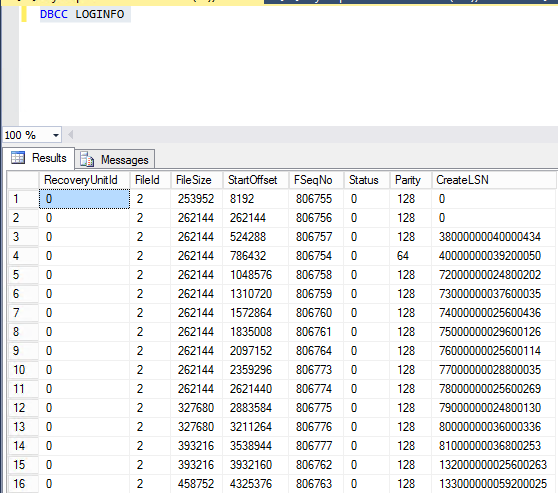
Task: Click the Messages tab page icon
Action: coord(87,159)
